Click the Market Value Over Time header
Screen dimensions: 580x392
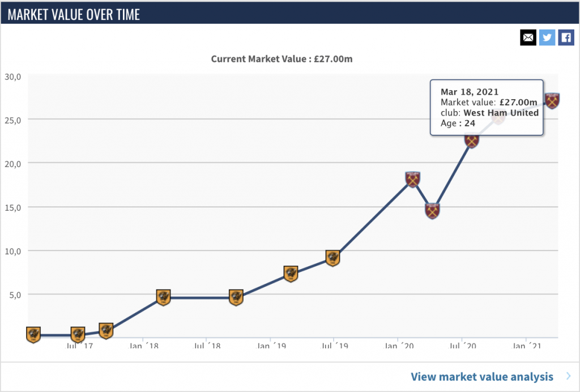click(74, 14)
